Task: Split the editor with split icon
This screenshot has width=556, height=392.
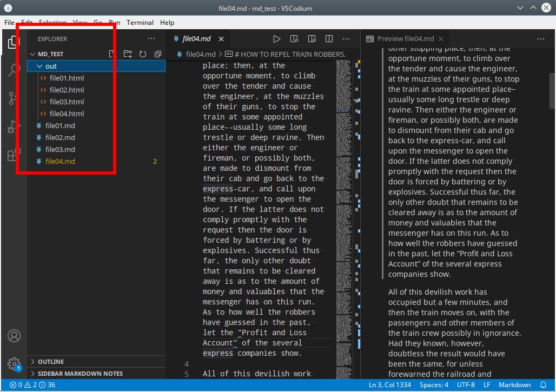Action: pyautogui.click(x=329, y=39)
